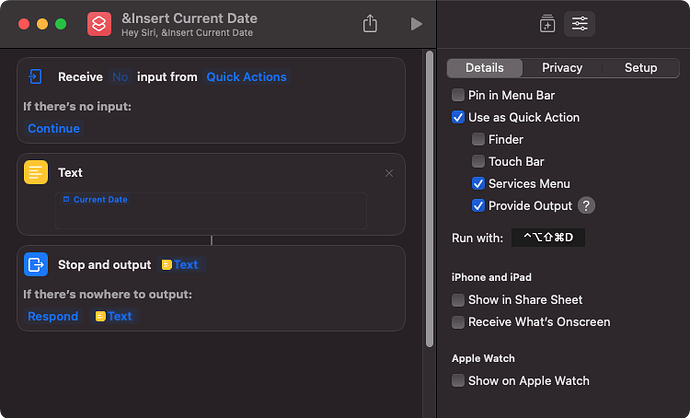Click the Run with keyboard shortcut field
The height and width of the screenshot is (418, 690).
[548, 238]
